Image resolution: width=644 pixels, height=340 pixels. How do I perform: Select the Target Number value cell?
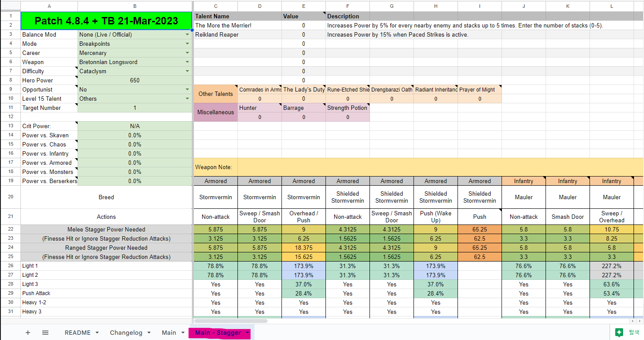point(135,108)
